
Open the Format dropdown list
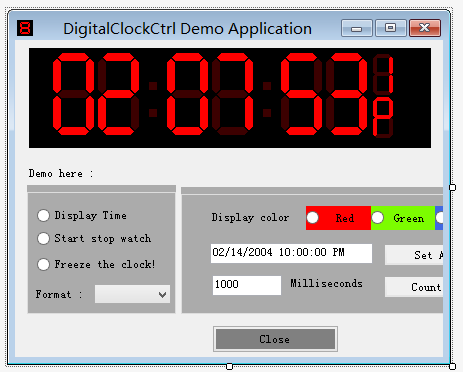coord(132,294)
